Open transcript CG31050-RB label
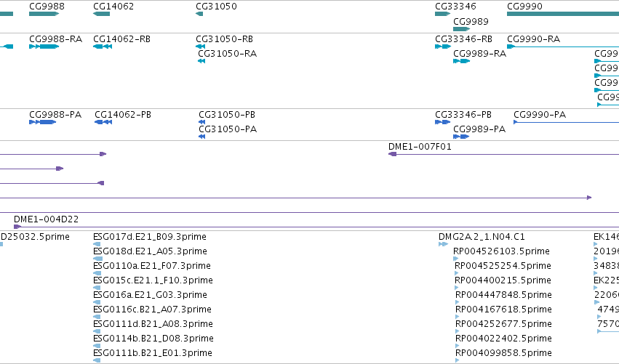 224,39
